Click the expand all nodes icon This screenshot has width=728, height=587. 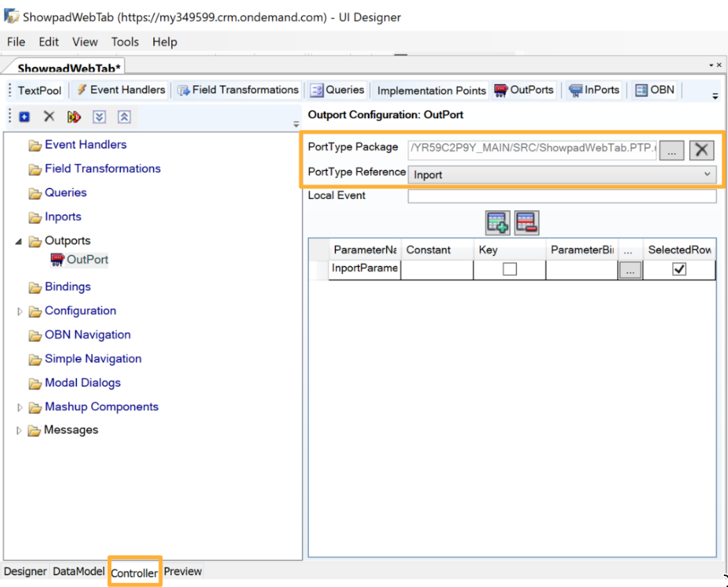[x=100, y=117]
